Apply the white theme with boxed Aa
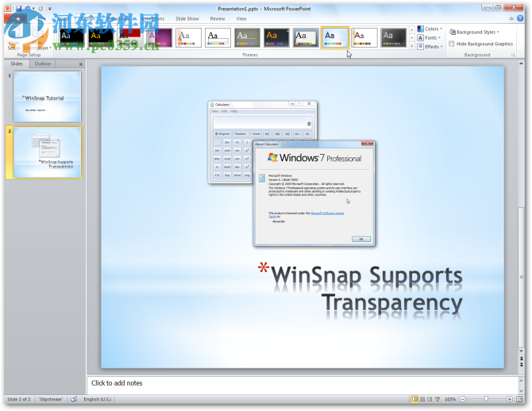532x411 pixels. [218, 37]
